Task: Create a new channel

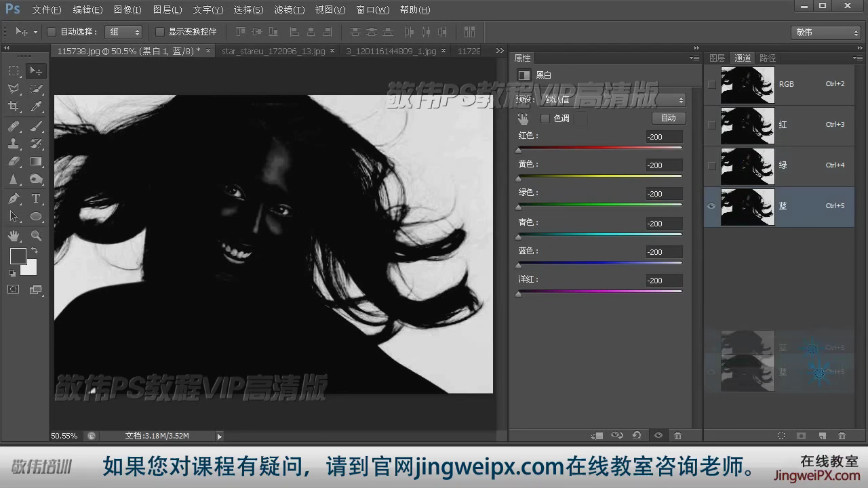Action: [822, 436]
